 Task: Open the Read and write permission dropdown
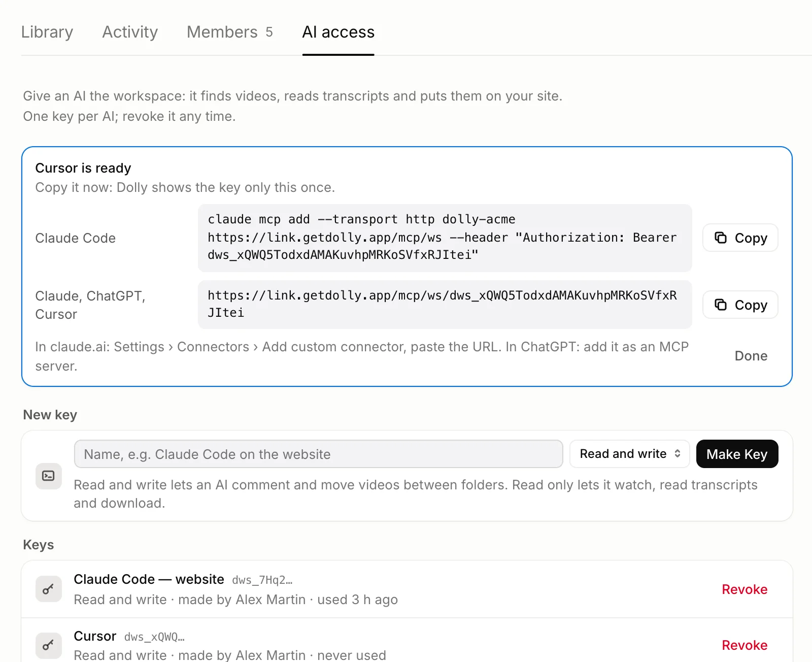click(x=629, y=454)
